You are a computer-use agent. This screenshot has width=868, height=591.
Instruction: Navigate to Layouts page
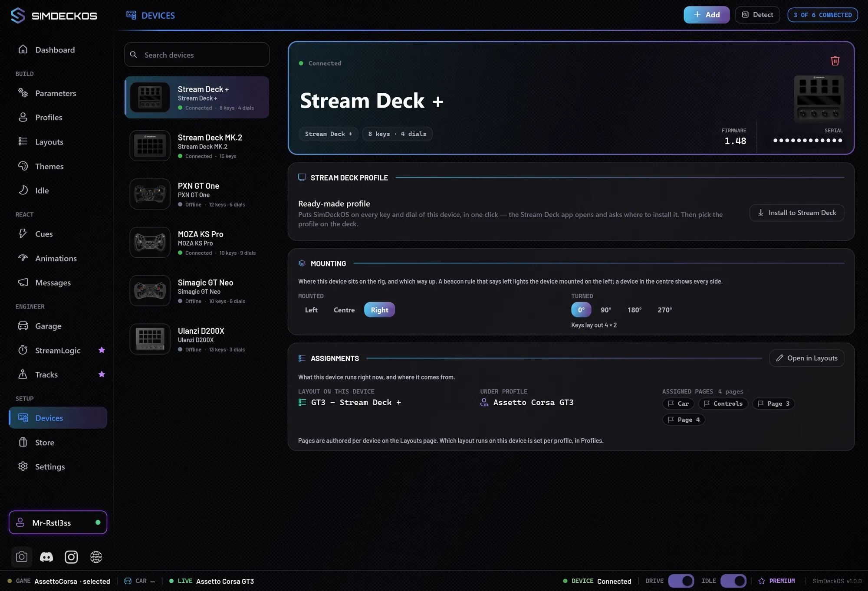[x=58, y=142]
